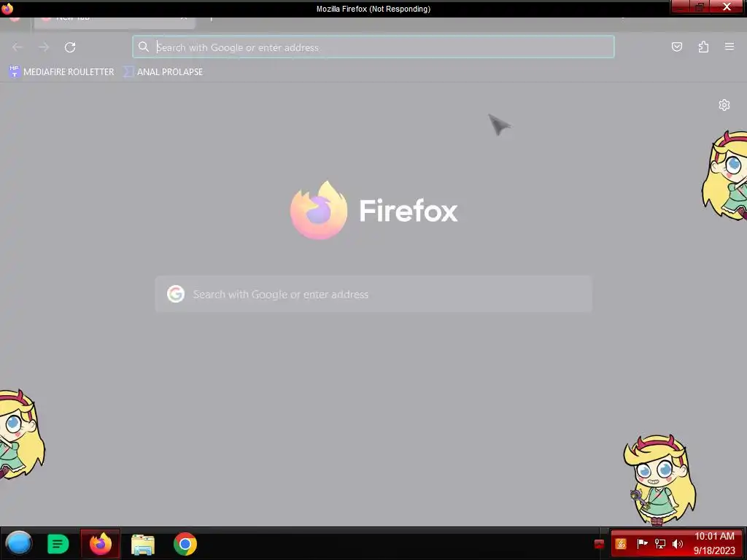Screen dimensions: 747x560
Task: Click the back navigation arrow
Action: [18, 47]
